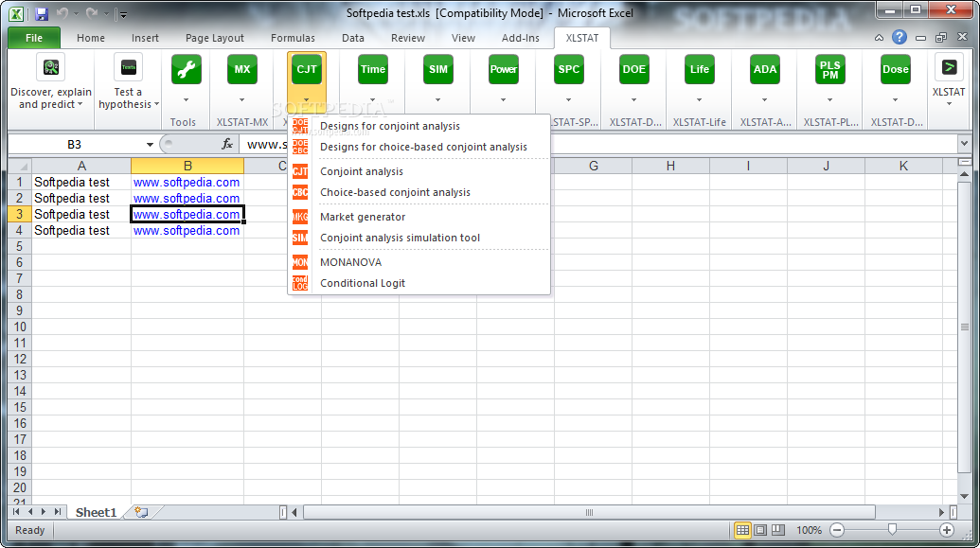The width and height of the screenshot is (980, 548).
Task: Minimize the ribbon with the caret icon
Action: (879, 38)
